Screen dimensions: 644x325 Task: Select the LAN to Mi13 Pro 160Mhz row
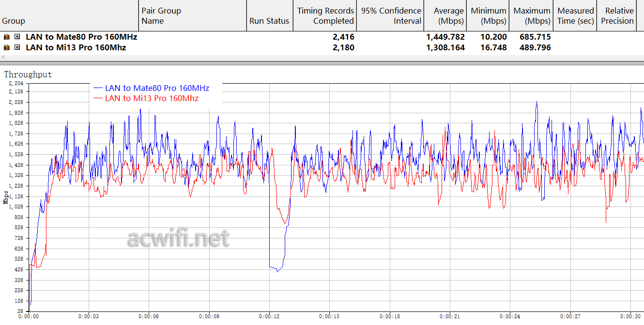(76, 47)
